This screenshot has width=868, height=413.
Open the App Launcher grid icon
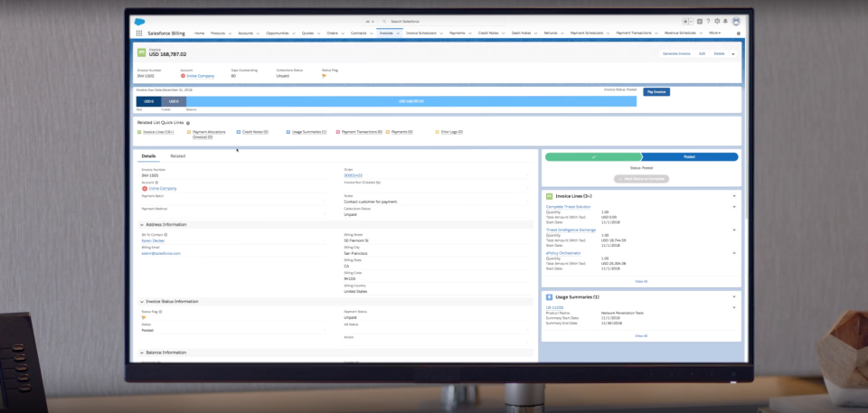(140, 33)
